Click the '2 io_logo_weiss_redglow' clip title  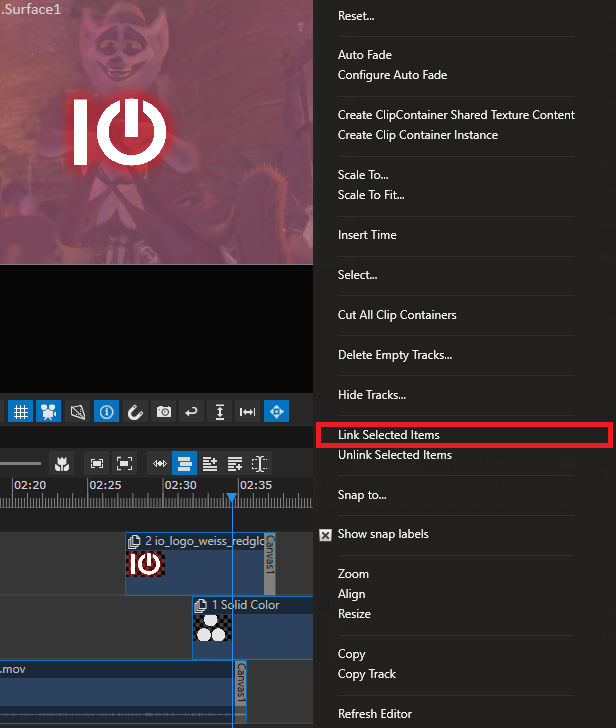pyautogui.click(x=205, y=541)
